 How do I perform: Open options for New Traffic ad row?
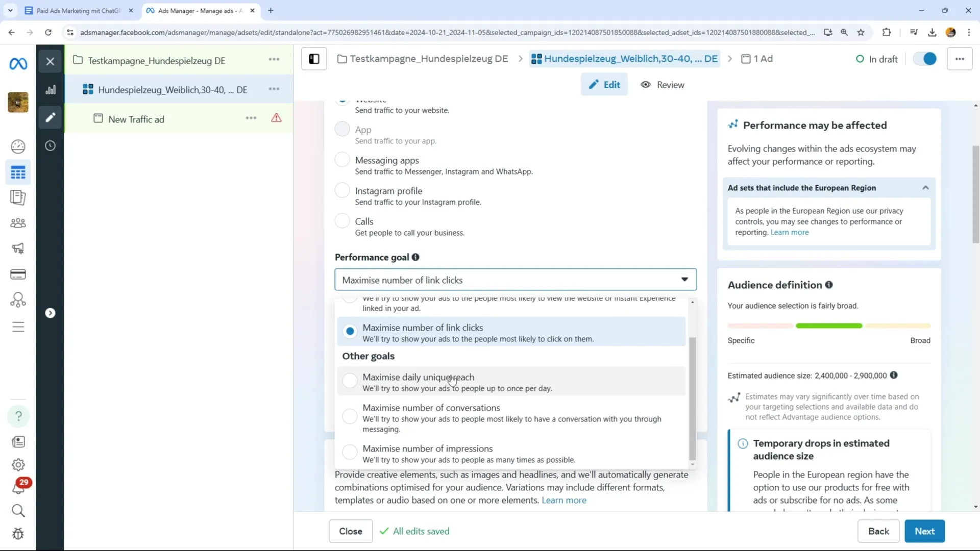[x=251, y=118]
